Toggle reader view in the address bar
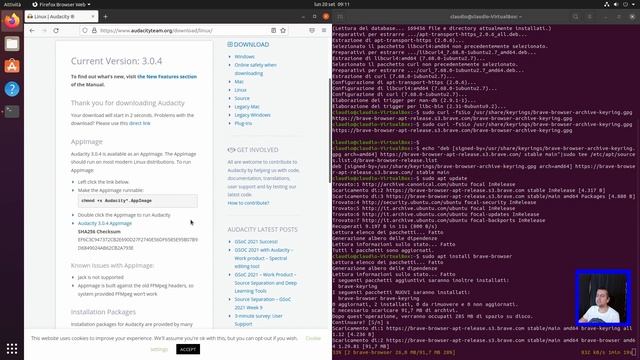This screenshot has height=360, width=640. 273,31
